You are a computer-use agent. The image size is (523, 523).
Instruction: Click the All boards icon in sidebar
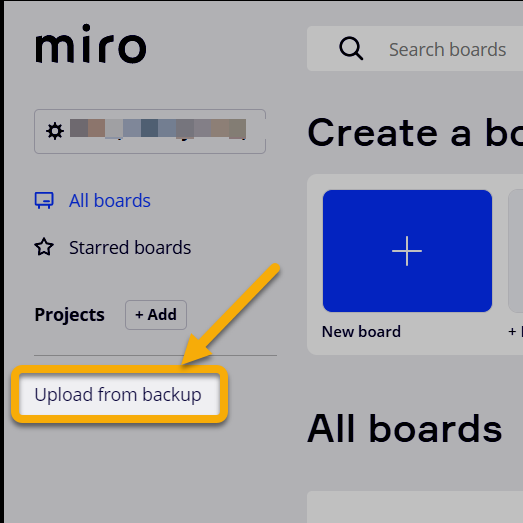[44, 200]
